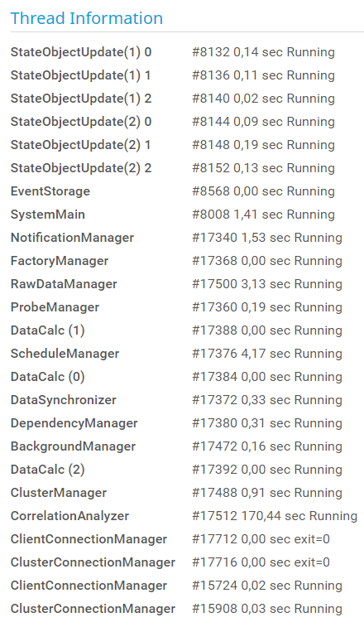The width and height of the screenshot is (364, 627).
Task: Select the DependencyManager label
Action: (74, 423)
